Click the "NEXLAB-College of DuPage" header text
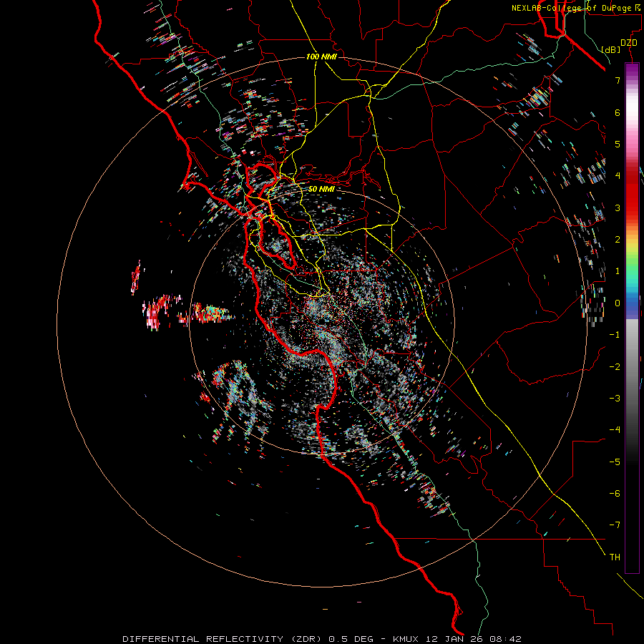The width and height of the screenshot is (644, 644). pos(571,8)
